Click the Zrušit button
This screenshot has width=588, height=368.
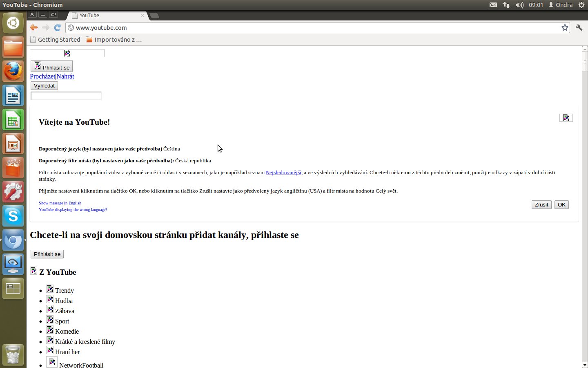pyautogui.click(x=541, y=204)
